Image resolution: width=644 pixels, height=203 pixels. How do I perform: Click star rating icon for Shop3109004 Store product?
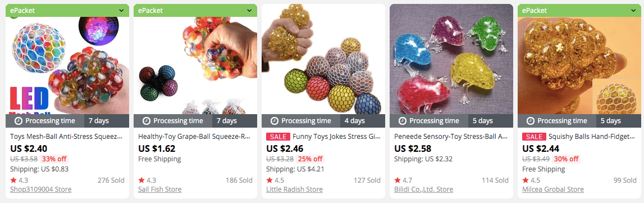click(13, 180)
